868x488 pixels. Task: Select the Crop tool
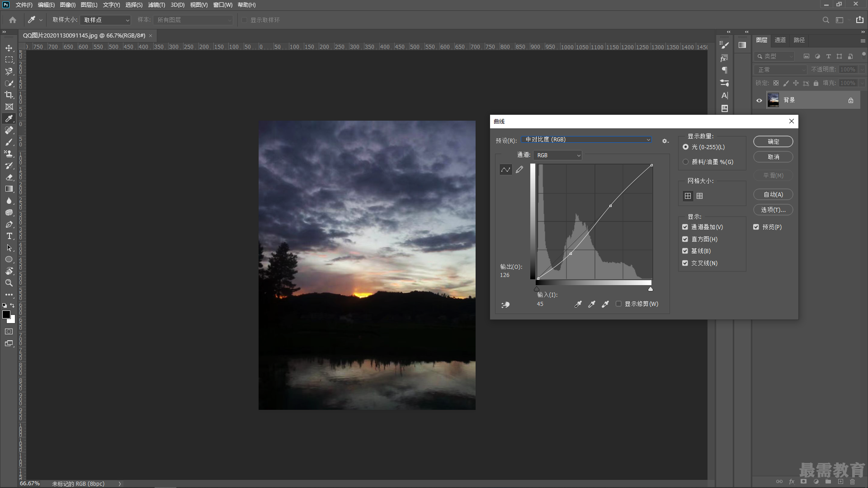[9, 95]
